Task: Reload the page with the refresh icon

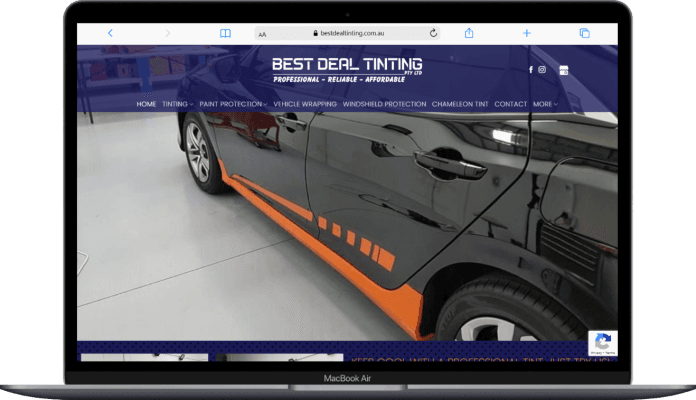Action: pos(433,33)
